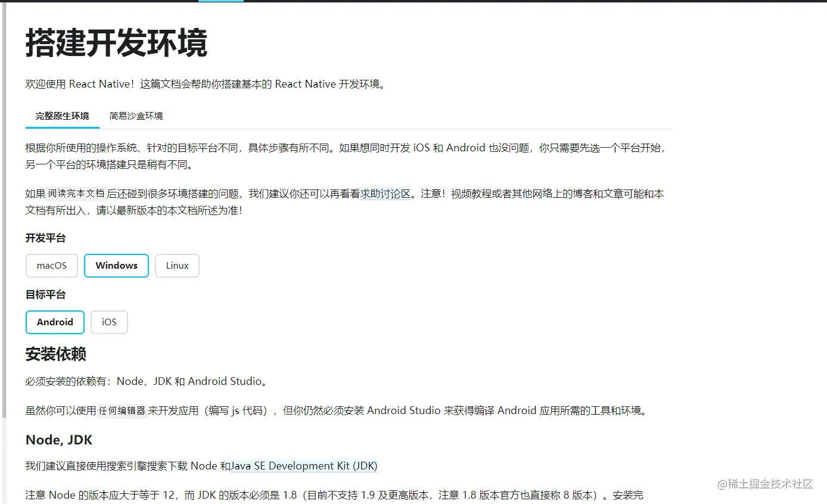
Task: Choose Android as target platform
Action: 55,322
